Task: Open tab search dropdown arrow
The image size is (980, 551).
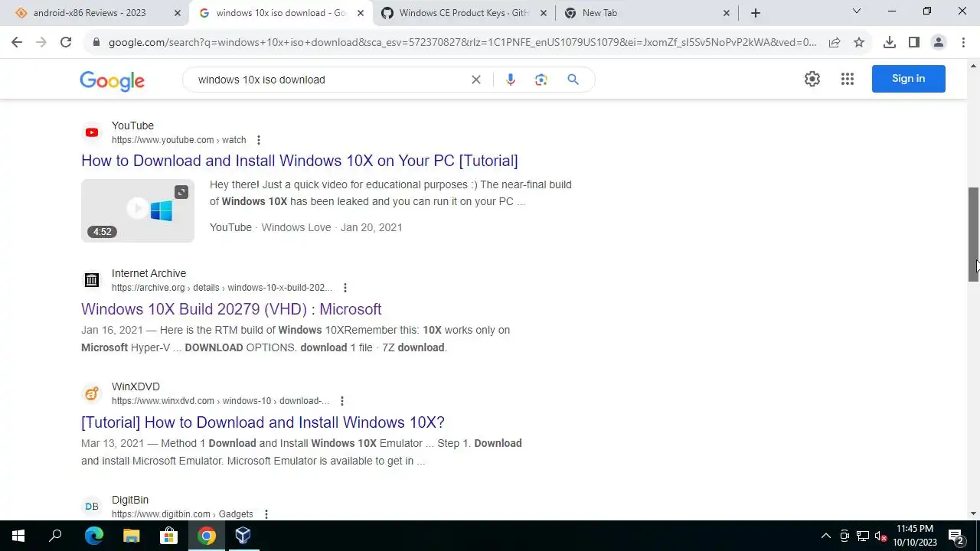Action: click(x=857, y=11)
